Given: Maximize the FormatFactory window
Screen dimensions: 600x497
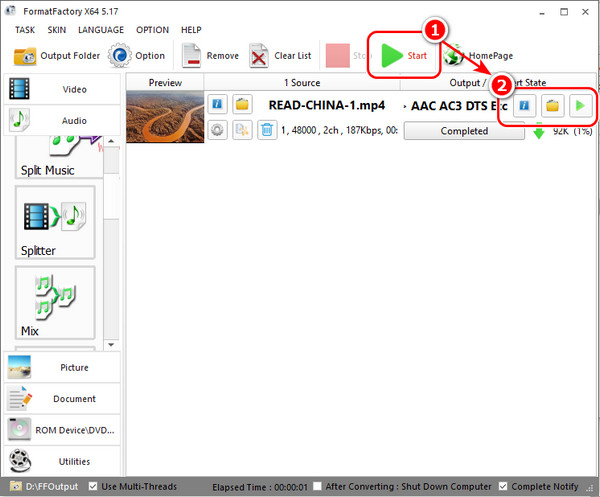Looking at the screenshot, I should coord(564,12).
